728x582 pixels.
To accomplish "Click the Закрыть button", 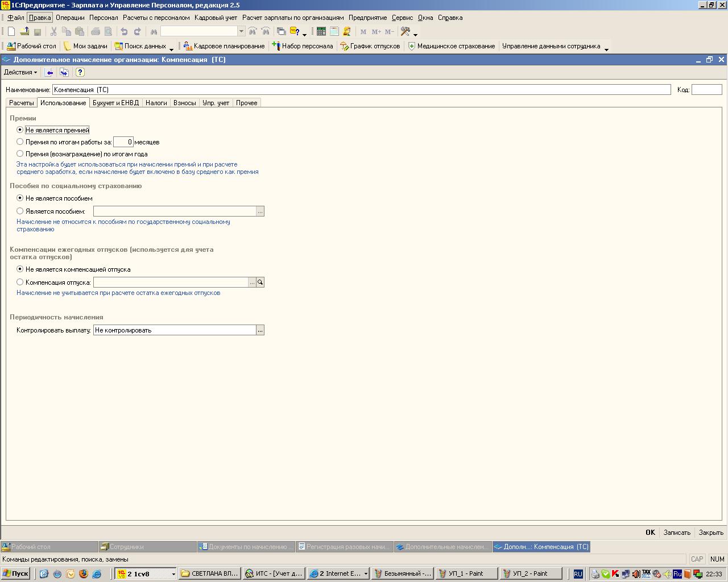I will (x=711, y=533).
